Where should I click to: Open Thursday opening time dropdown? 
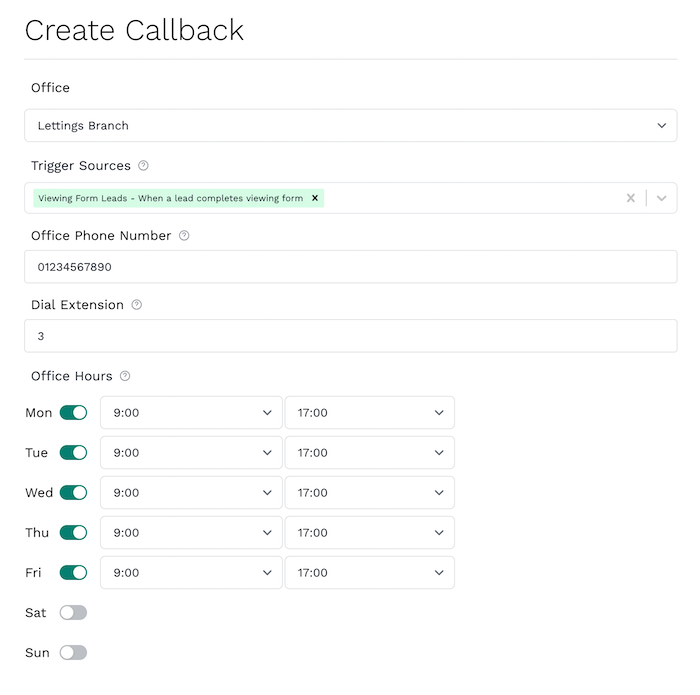[x=191, y=533]
